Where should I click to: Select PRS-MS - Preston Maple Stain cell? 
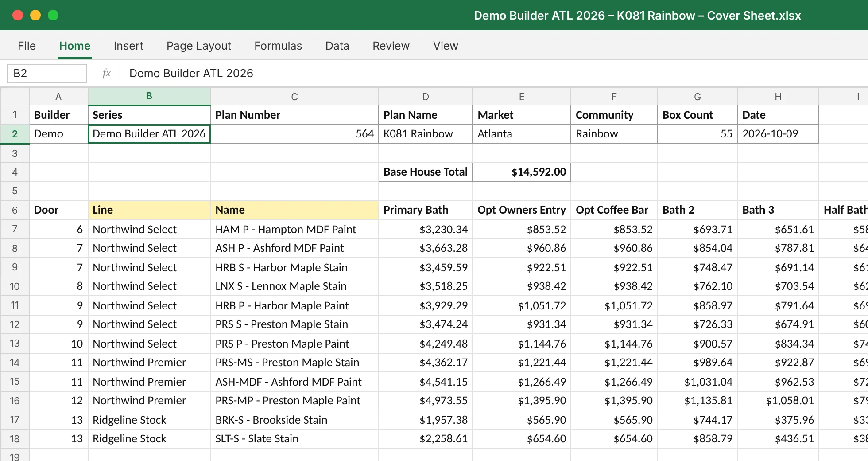294,363
